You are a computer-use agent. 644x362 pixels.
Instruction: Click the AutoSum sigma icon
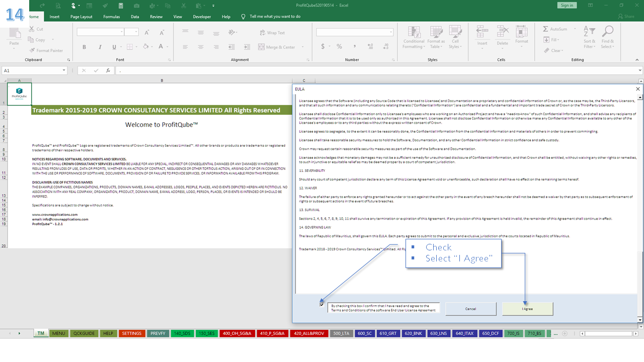pos(546,29)
